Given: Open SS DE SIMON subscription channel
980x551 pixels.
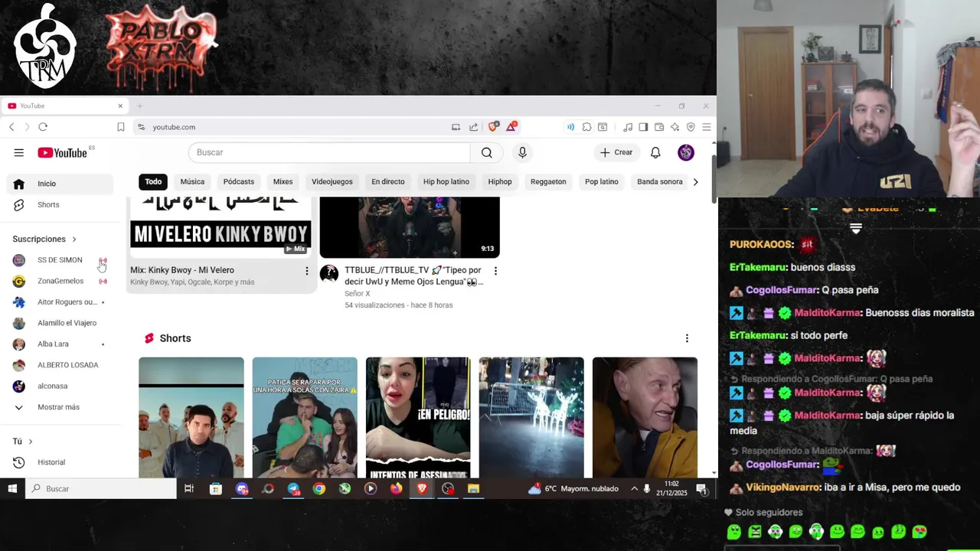Looking at the screenshot, I should point(60,260).
